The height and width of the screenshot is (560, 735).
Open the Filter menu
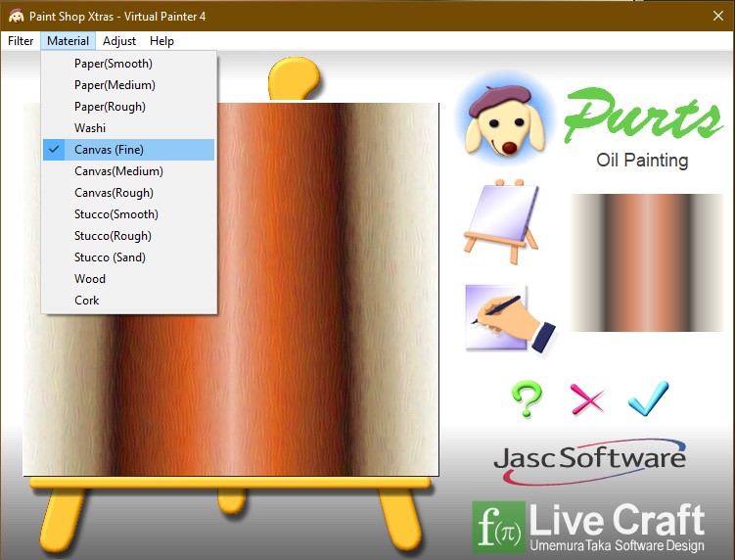21,41
